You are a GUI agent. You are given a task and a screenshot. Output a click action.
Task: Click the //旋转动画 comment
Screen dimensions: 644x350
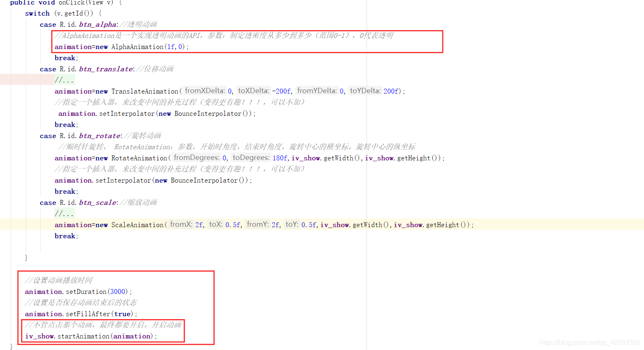point(142,136)
